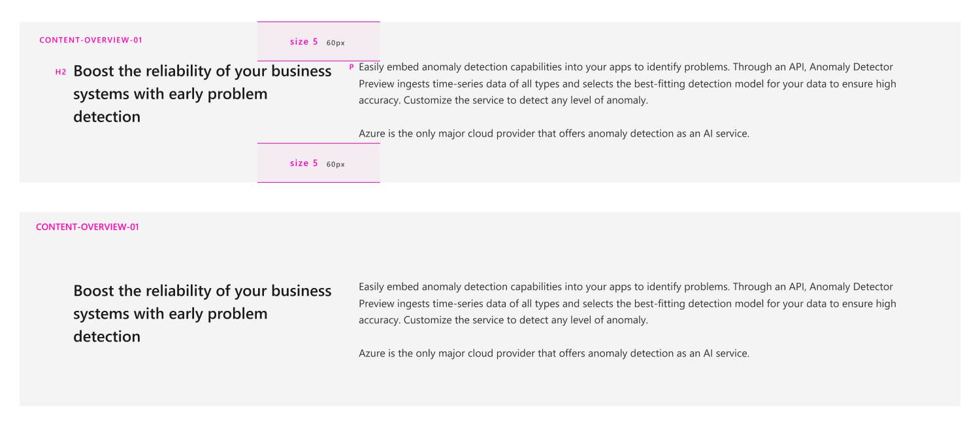Viewport: 980px width, 431px height.
Task: Click the word "detection" ending the upper heading
Action: (x=106, y=117)
